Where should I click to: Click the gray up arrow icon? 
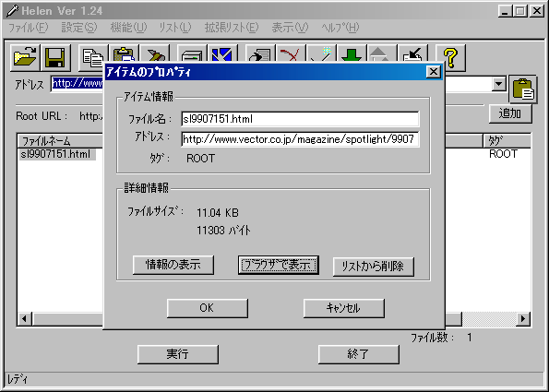point(382,54)
